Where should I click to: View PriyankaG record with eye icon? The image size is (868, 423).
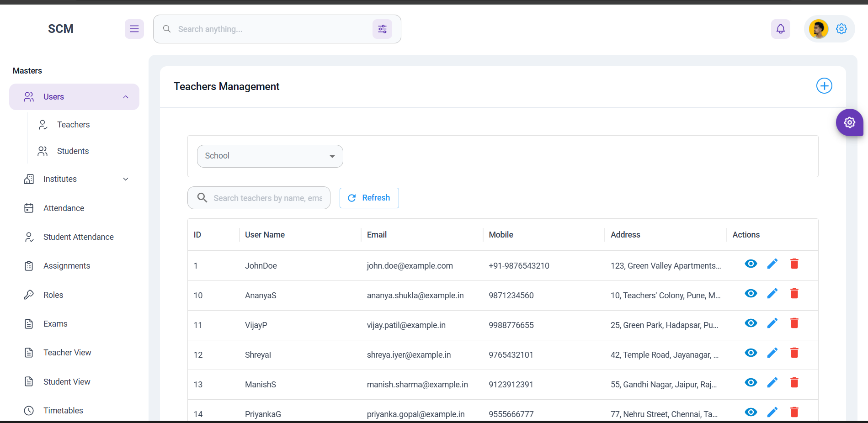pos(751,412)
